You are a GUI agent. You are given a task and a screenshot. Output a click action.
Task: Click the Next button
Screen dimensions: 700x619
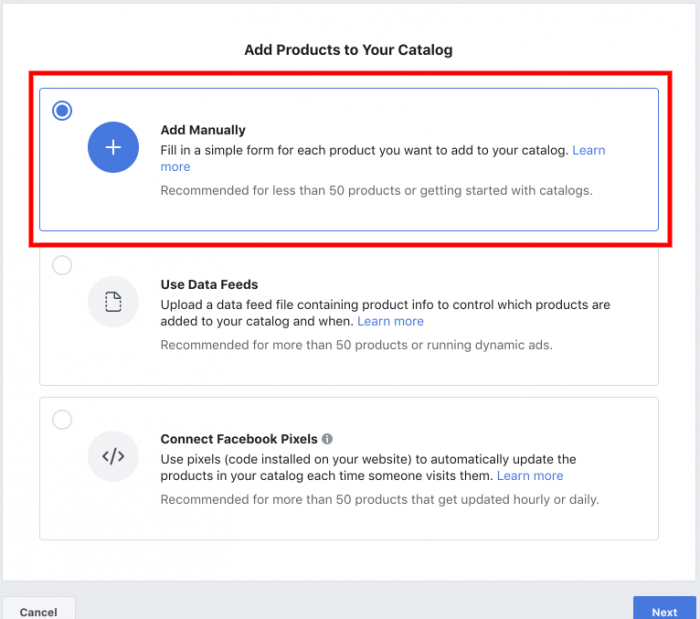(664, 609)
